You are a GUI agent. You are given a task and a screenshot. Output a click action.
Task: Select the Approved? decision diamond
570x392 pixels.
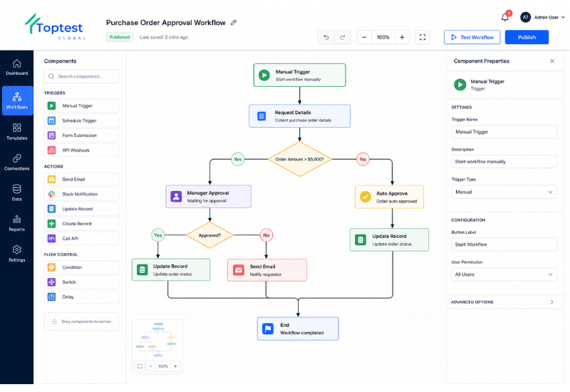(209, 235)
